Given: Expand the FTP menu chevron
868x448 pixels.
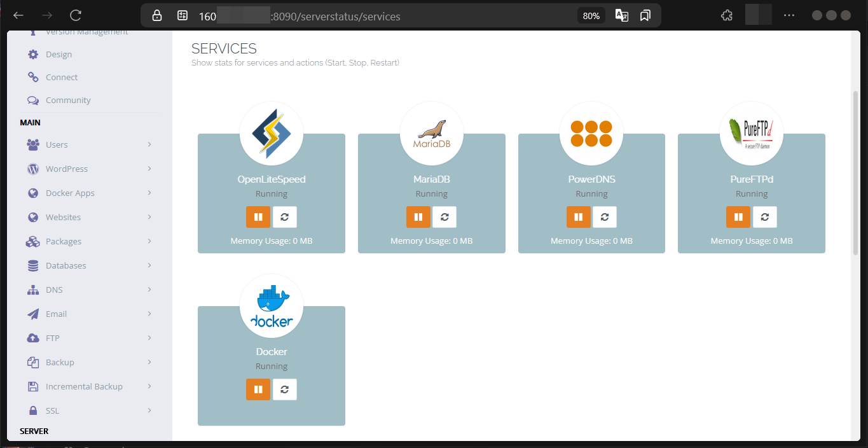Looking at the screenshot, I should click(149, 338).
